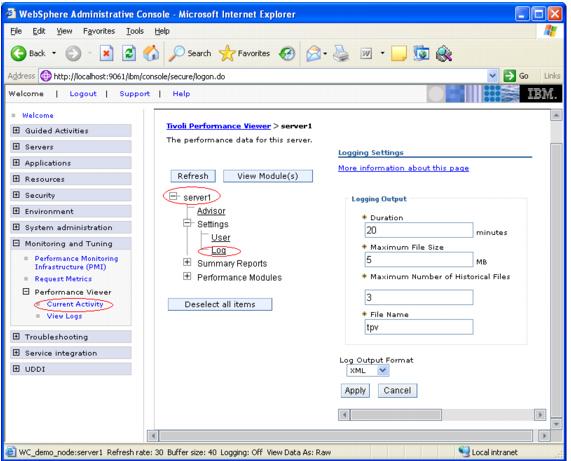Open the address bar dropdown arrow

[x=492, y=76]
